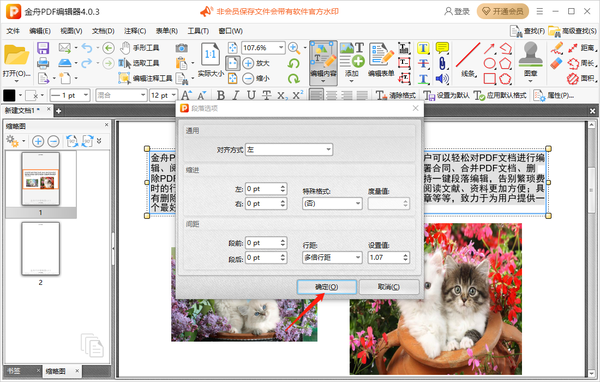
Task: Expand the Add (添加) dropdown arrow
Action: coord(351,81)
